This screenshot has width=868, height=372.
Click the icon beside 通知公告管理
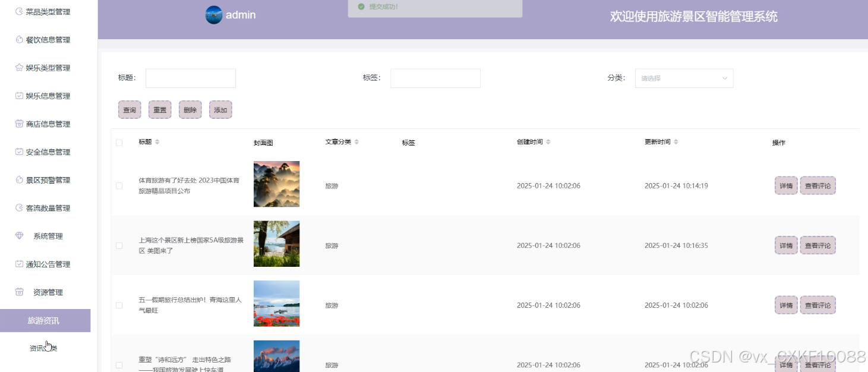19,264
